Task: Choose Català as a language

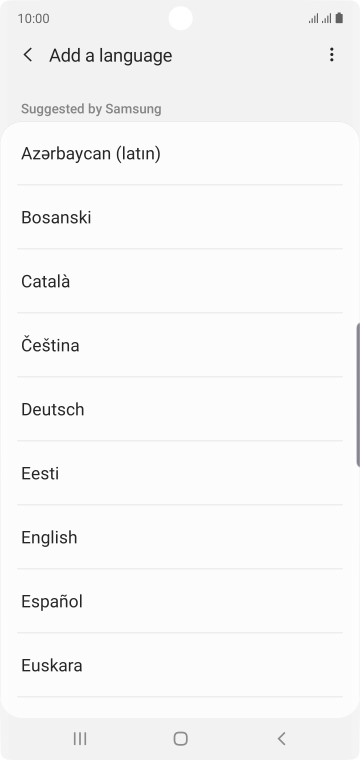Action: click(180, 281)
